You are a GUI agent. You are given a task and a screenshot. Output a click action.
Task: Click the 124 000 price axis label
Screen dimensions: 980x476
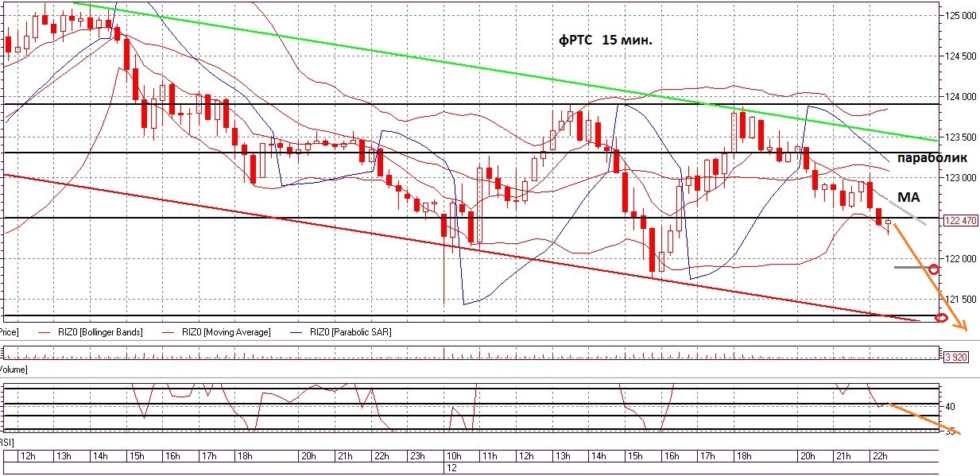click(x=961, y=97)
